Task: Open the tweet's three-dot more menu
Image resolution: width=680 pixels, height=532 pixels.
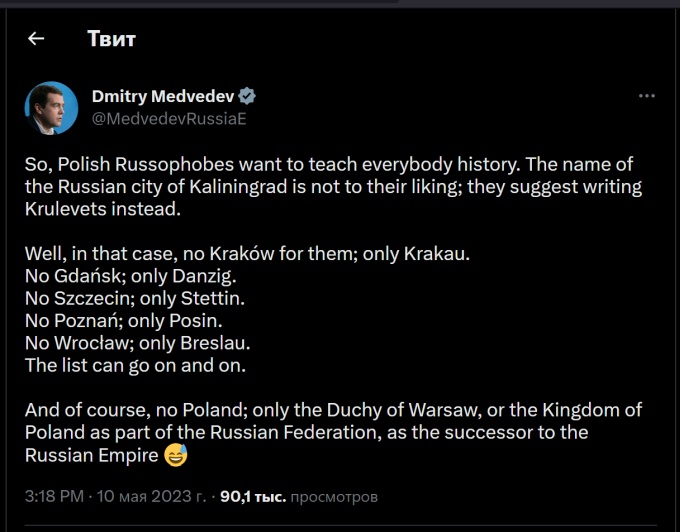Action: (647, 97)
